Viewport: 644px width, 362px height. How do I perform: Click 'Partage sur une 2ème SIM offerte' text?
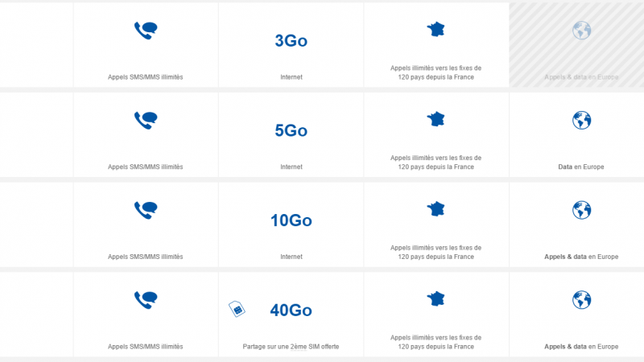291,347
